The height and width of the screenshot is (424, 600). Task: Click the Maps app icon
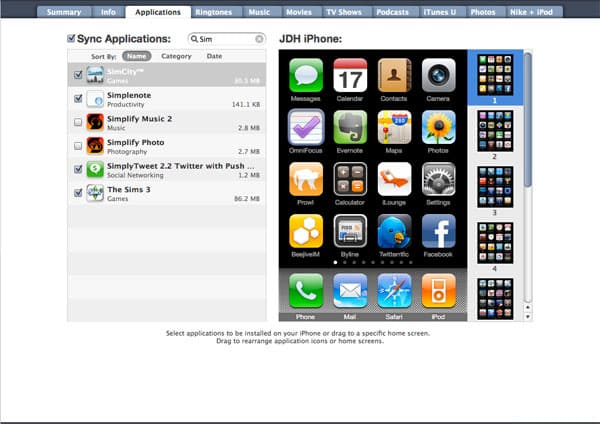click(x=394, y=127)
